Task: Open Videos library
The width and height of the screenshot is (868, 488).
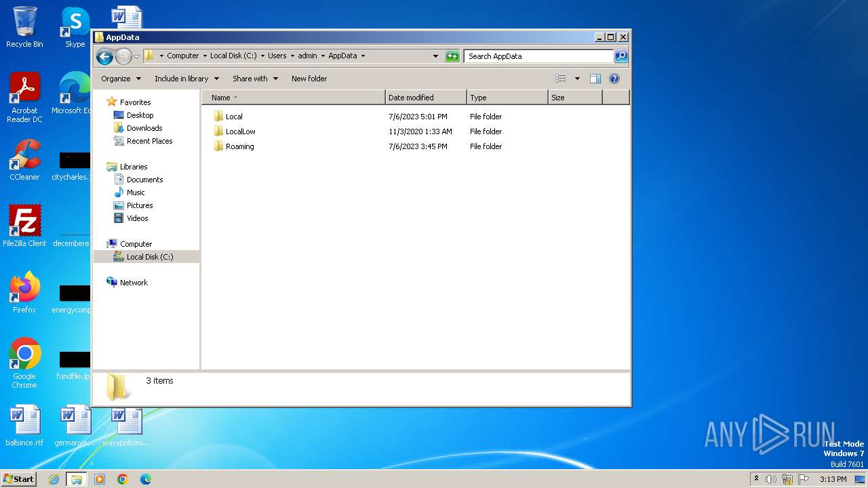Action: click(x=137, y=218)
